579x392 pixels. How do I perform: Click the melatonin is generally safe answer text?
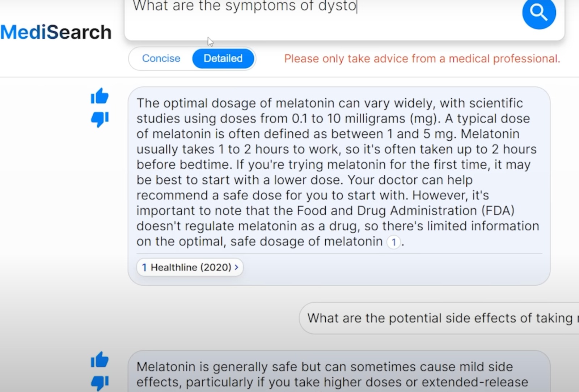click(332, 375)
